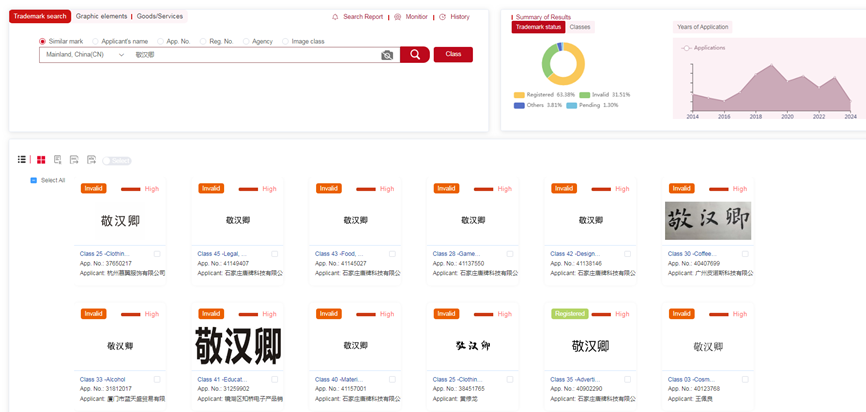Select the Similar mark radio button

[42, 41]
